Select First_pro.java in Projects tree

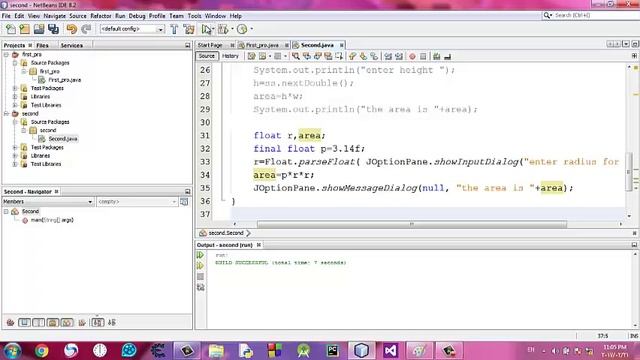(64, 80)
